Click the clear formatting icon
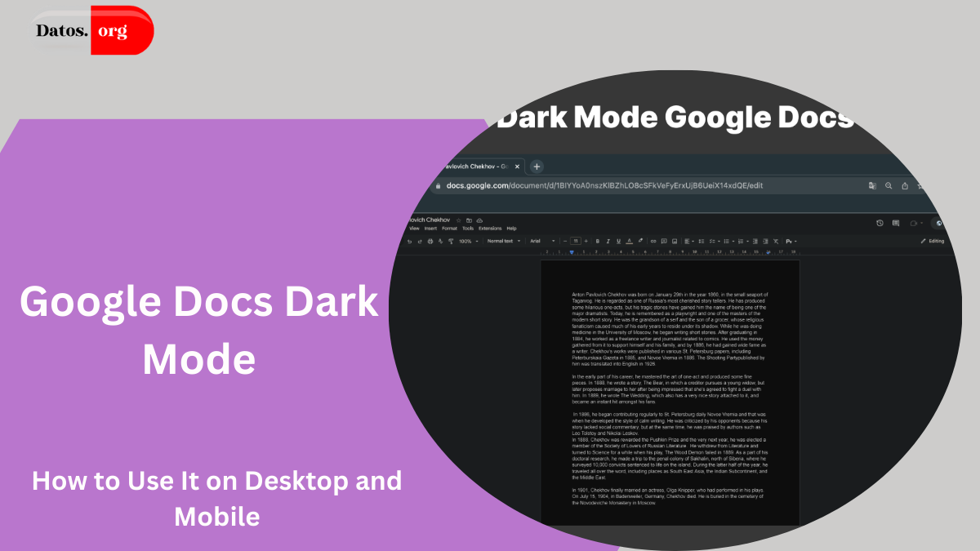This screenshot has width=980, height=551. coord(776,241)
